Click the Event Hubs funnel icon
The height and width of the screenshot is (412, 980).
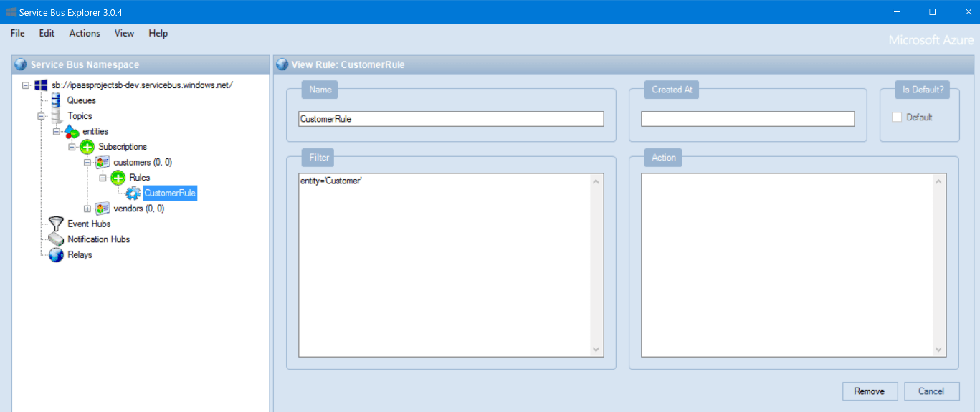56,224
